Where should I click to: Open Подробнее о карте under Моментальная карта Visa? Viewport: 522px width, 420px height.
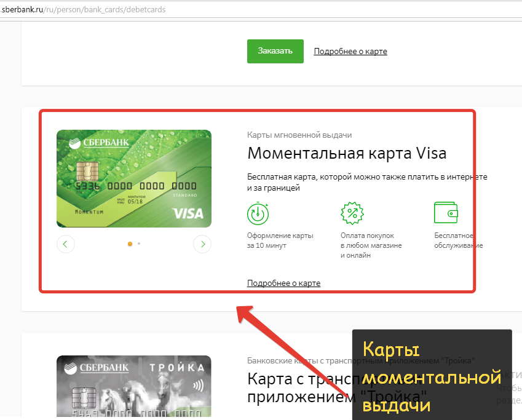283,283
